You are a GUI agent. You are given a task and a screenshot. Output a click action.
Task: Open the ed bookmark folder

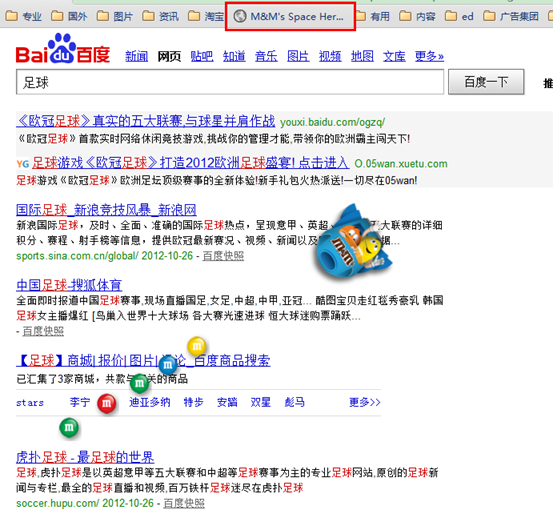[460, 16]
